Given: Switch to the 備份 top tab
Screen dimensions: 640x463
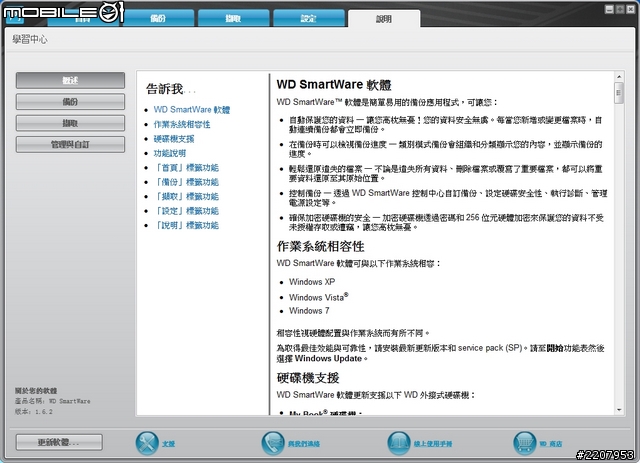Looking at the screenshot, I should pos(158,18).
